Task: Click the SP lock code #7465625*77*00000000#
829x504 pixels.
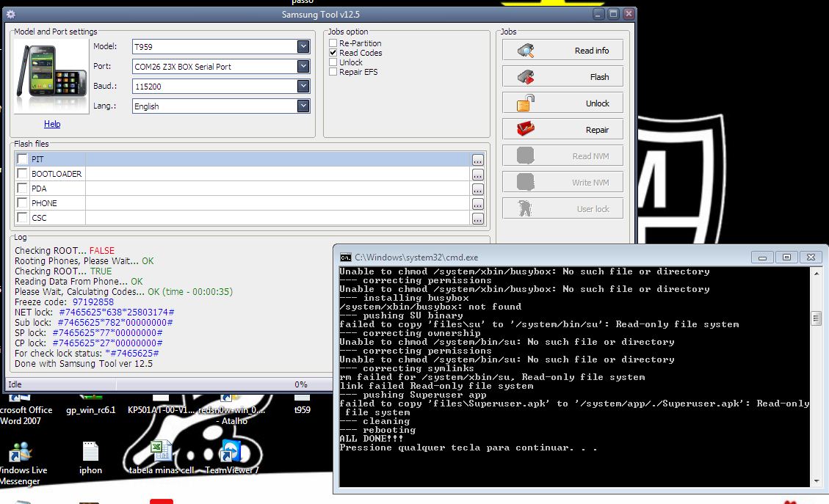Action: pos(107,333)
